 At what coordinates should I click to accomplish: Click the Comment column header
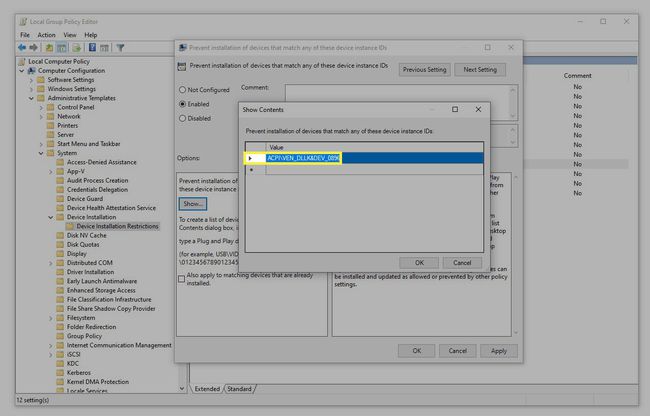577,75
